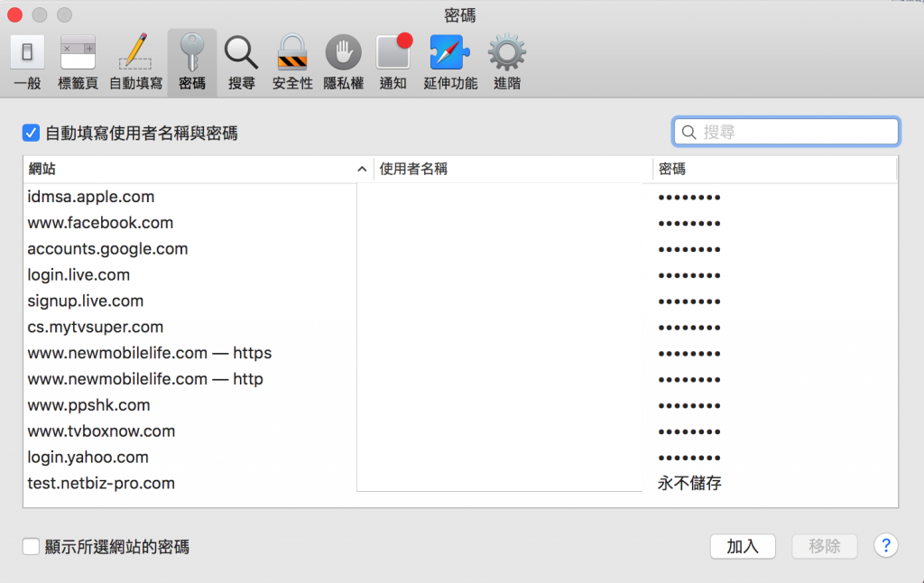Open the 安全性 (Security) lock pane
Screen dimensions: 924x583
[x=292, y=62]
